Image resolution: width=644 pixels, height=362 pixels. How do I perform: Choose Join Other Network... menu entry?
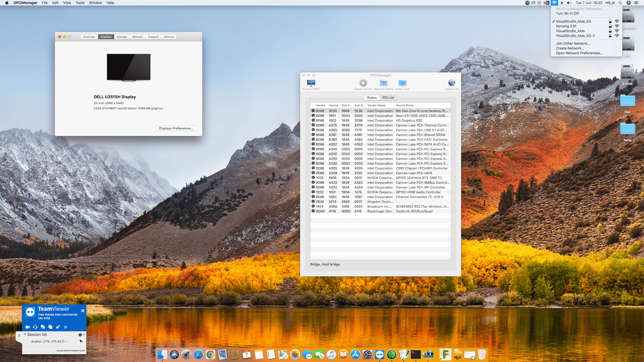click(x=586, y=44)
